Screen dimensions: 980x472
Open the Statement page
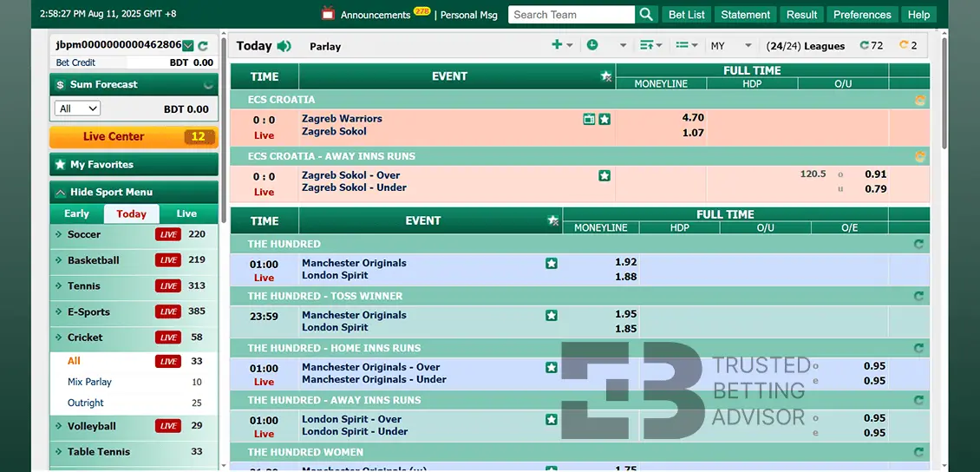745,15
